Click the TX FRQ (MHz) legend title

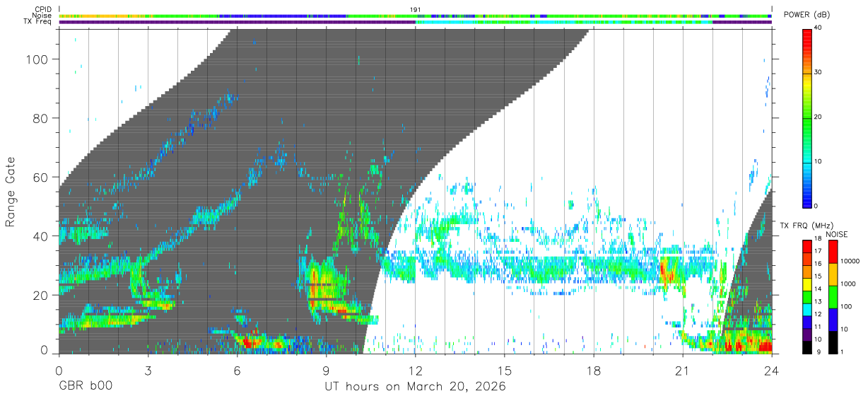805,226
